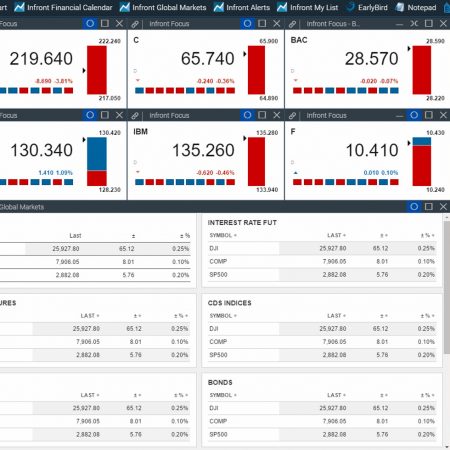Click CDS INDICES section heading

coord(229,303)
